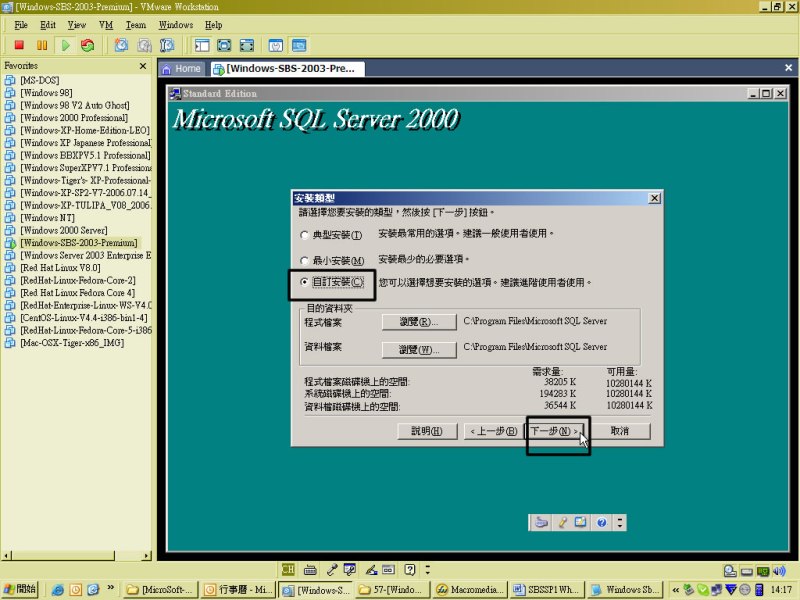Click the Summary view toolbar icon
The height and width of the screenshot is (600, 800).
point(276,45)
